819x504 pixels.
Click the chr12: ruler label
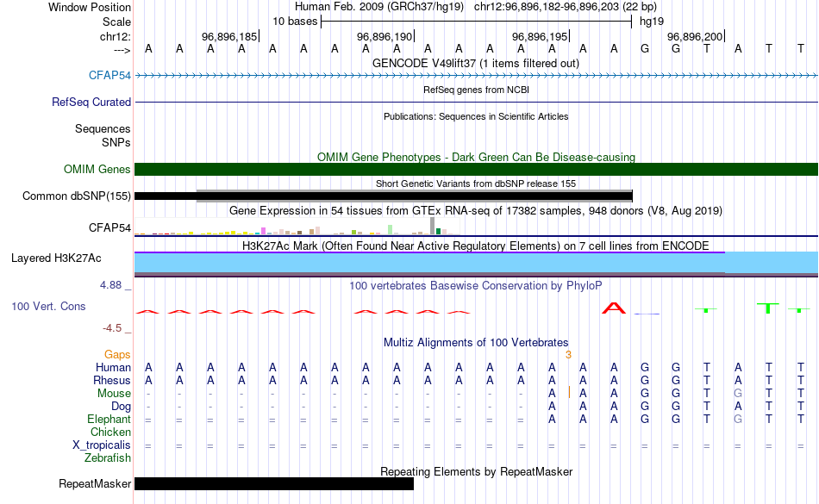[x=115, y=36]
